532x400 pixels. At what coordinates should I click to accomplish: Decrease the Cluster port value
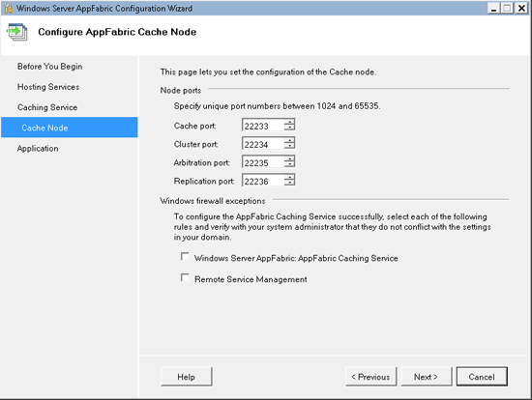click(x=289, y=146)
